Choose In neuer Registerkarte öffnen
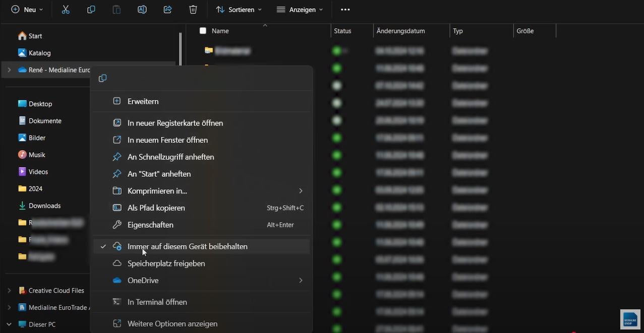Viewport: 644px width, 333px height. [202, 123]
